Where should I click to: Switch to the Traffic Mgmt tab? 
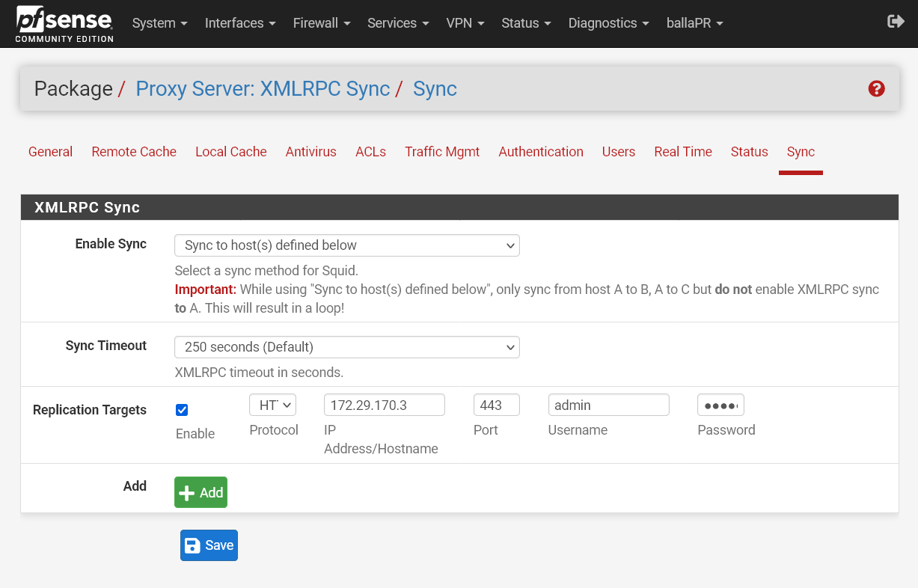pos(441,152)
